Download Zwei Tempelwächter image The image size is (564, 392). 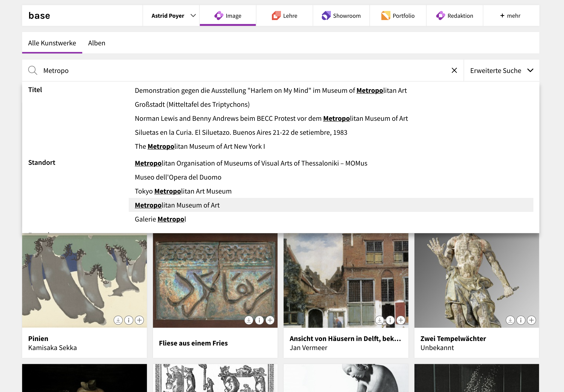510,320
